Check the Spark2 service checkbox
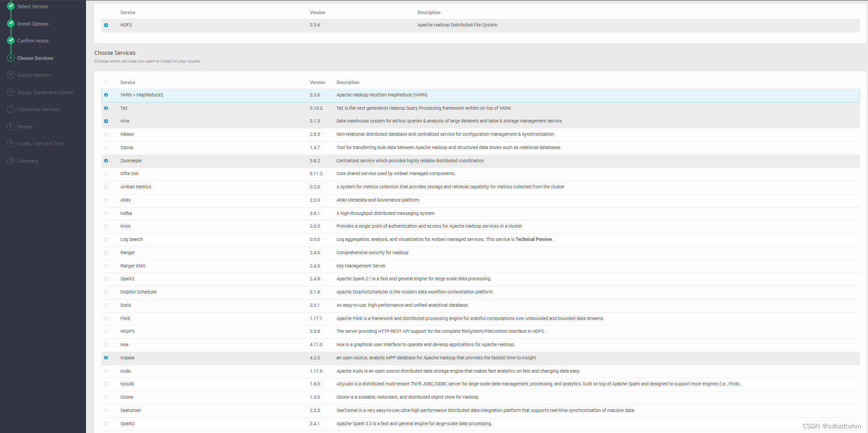This screenshot has width=868, height=433. (106, 279)
